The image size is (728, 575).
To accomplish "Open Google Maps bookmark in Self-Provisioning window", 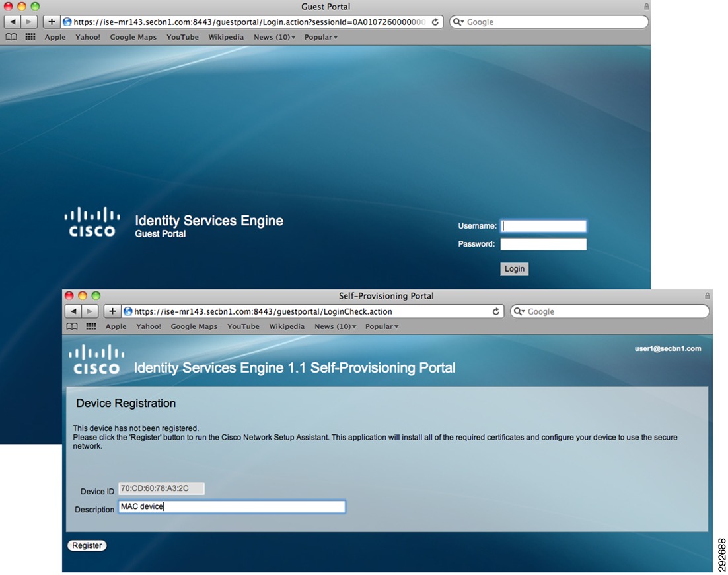I will (x=194, y=326).
